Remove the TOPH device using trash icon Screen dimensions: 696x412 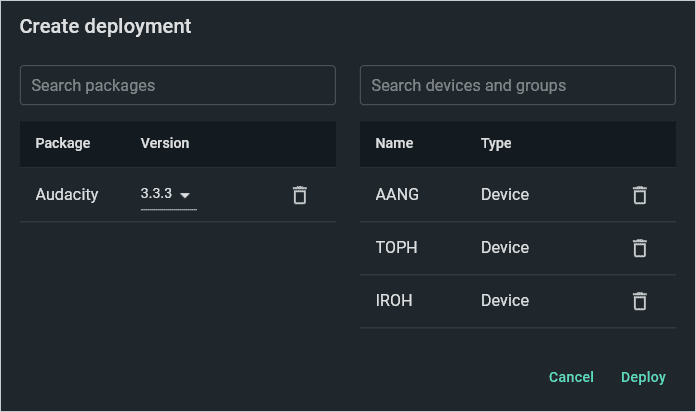pos(640,248)
